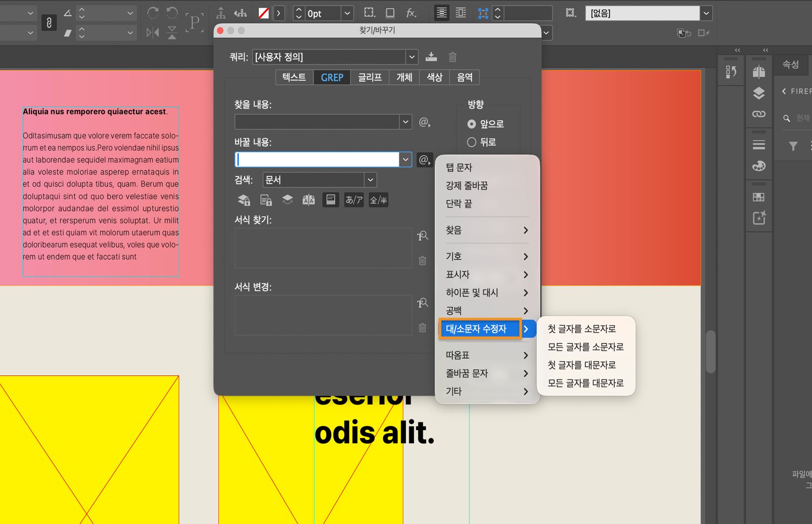This screenshot has height=524, width=812.
Task: Select the 뒤로 direction radio button
Action: pos(471,142)
